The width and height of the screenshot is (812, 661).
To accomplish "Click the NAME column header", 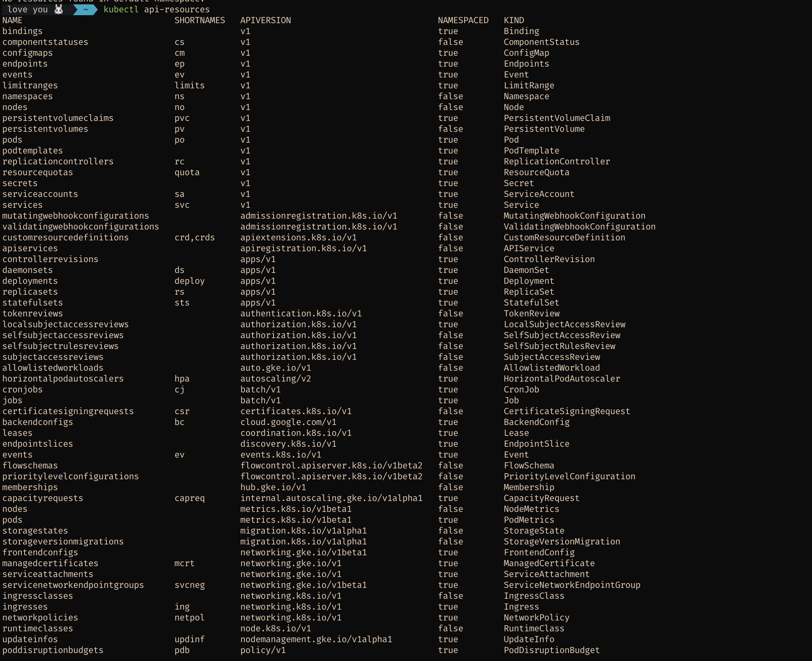I will click(12, 20).
